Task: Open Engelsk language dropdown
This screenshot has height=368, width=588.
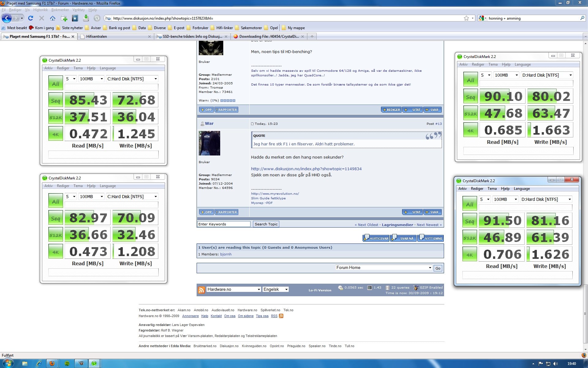Action: click(x=276, y=289)
